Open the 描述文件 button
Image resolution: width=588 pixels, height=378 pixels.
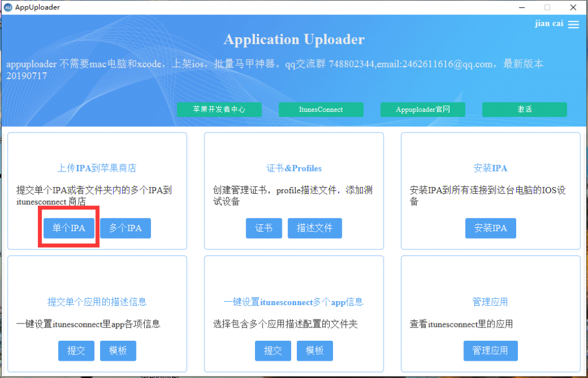coord(315,228)
